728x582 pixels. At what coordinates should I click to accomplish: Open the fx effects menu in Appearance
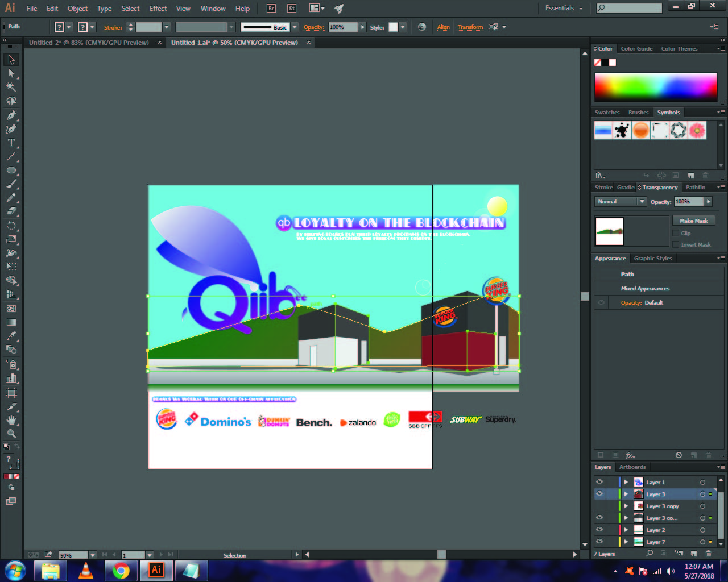(630, 455)
